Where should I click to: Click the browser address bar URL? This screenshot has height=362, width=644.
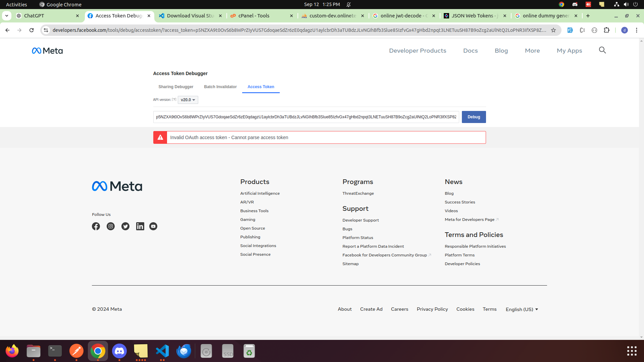299,30
